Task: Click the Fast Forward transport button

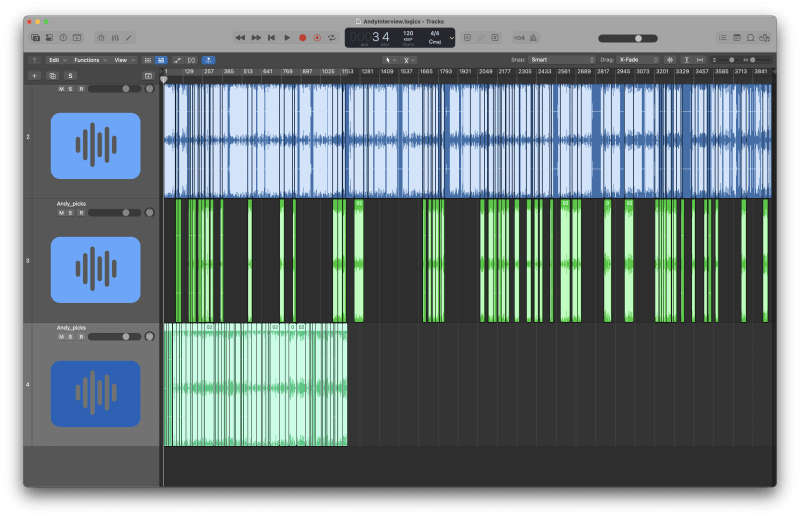Action: pos(256,38)
